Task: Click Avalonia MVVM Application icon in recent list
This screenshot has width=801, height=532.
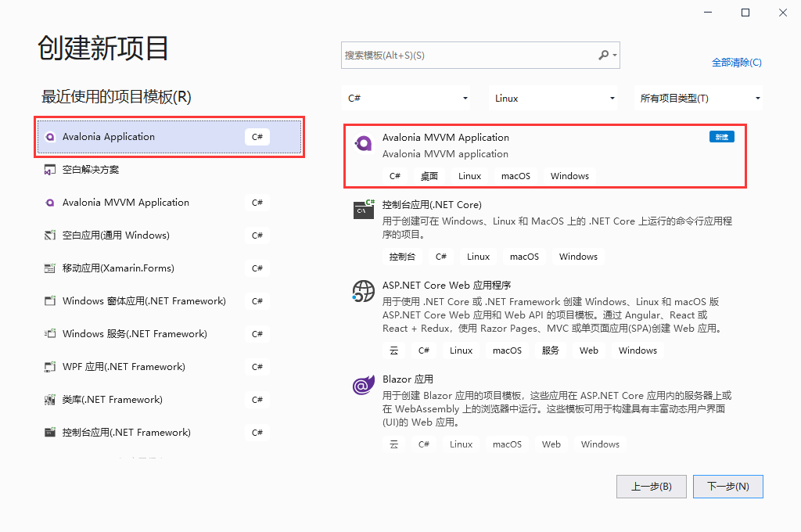Action: pos(49,203)
